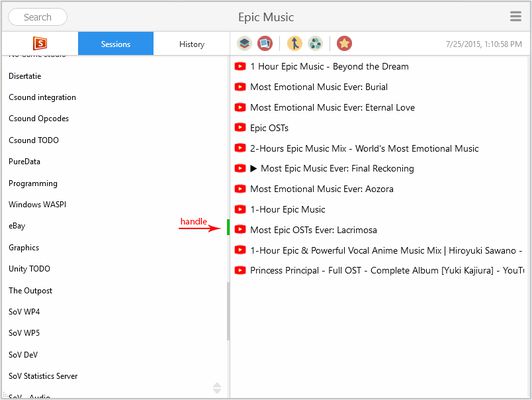Switch to the History tab
532x400 pixels.
(192, 44)
